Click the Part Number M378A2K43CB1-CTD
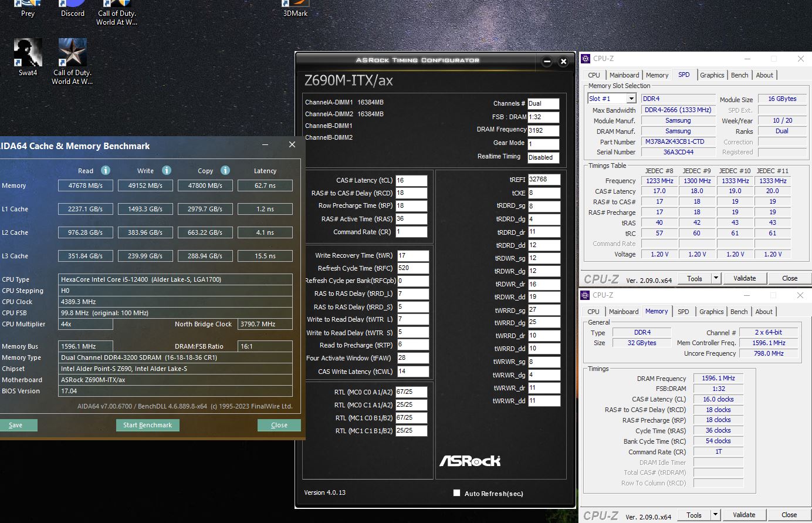The image size is (812, 523). coord(678,141)
